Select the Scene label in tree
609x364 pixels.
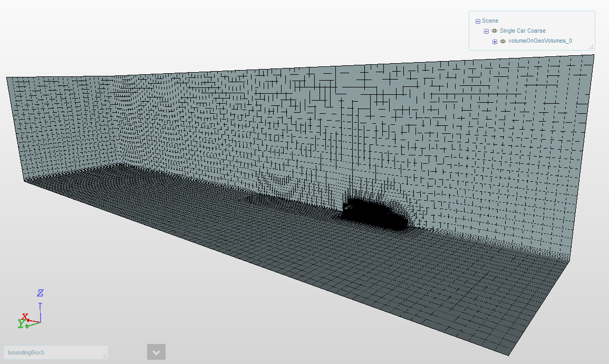pyautogui.click(x=490, y=21)
